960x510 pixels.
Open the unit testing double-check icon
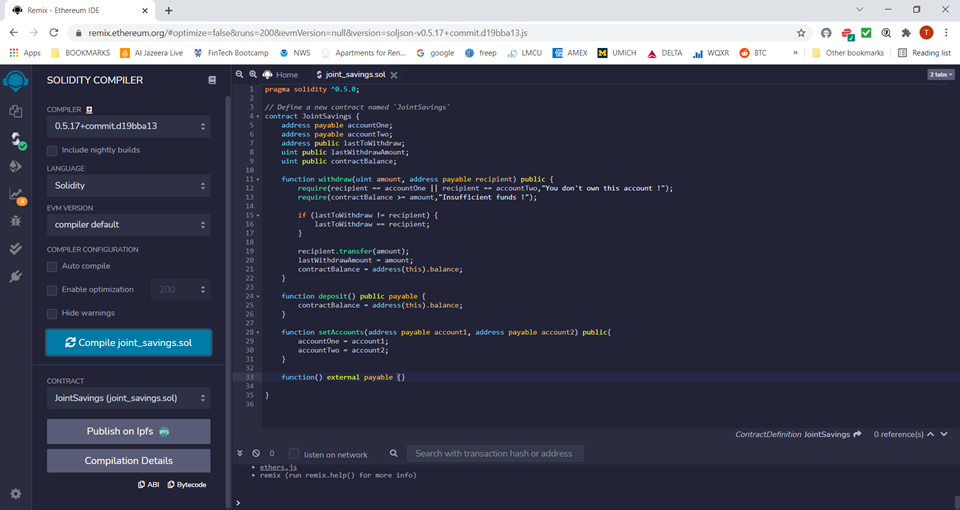click(x=15, y=248)
